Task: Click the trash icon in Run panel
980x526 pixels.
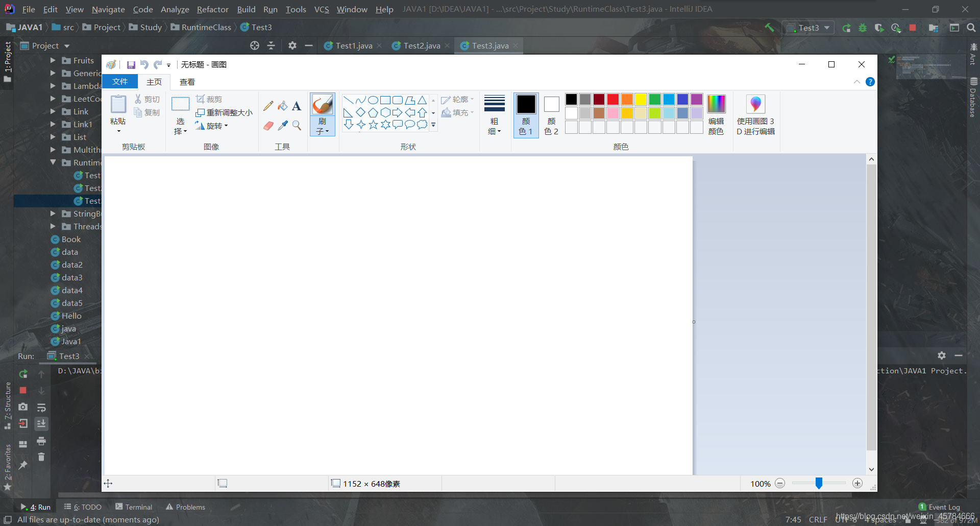Action: click(x=41, y=457)
